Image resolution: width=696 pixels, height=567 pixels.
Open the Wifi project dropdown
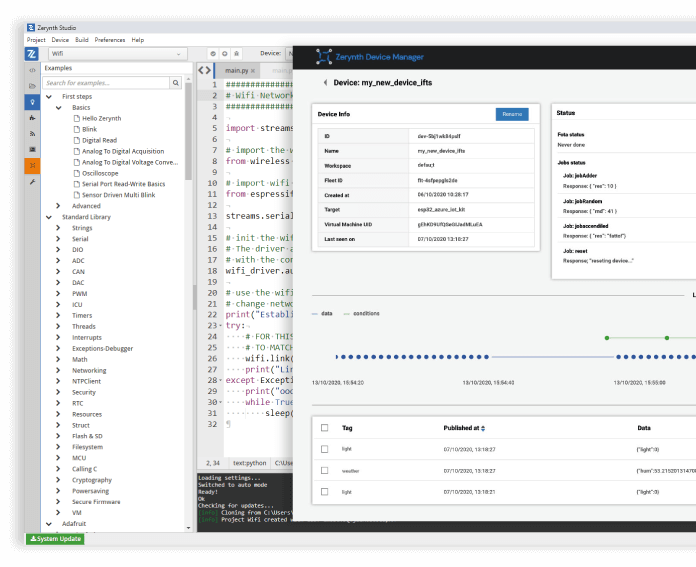118,54
